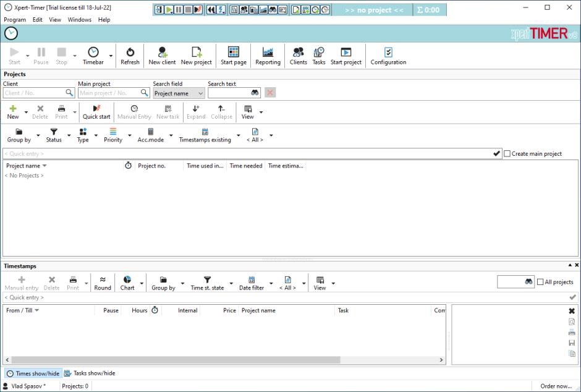Click the Status filter icon in Projects

point(54,132)
